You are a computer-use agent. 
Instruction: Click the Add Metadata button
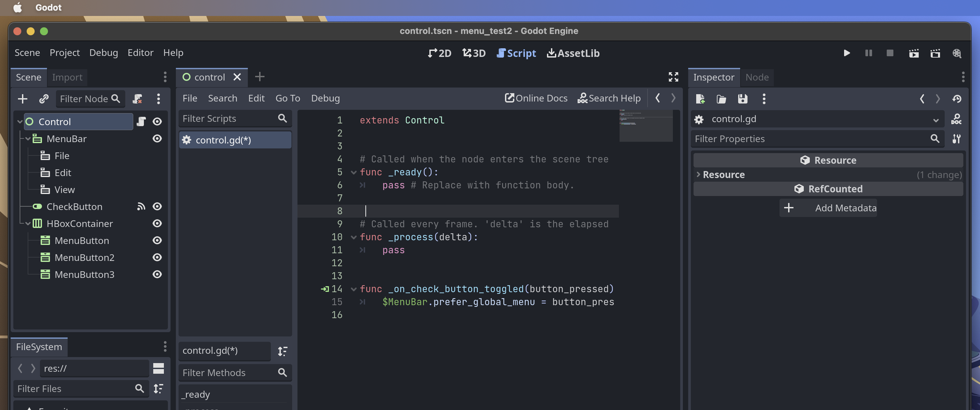pyautogui.click(x=828, y=208)
